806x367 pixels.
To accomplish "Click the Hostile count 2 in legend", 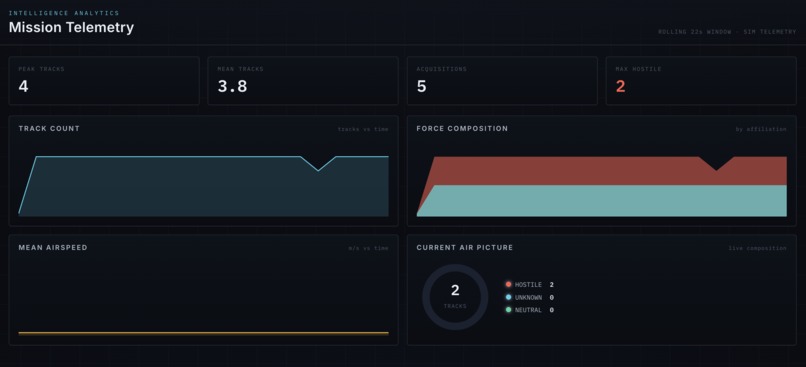I will (552, 284).
